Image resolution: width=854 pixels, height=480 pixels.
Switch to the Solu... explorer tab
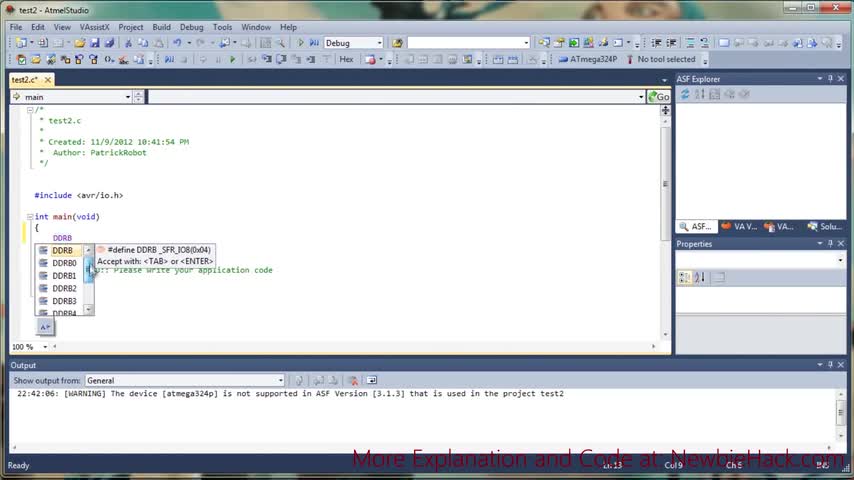pos(825,226)
